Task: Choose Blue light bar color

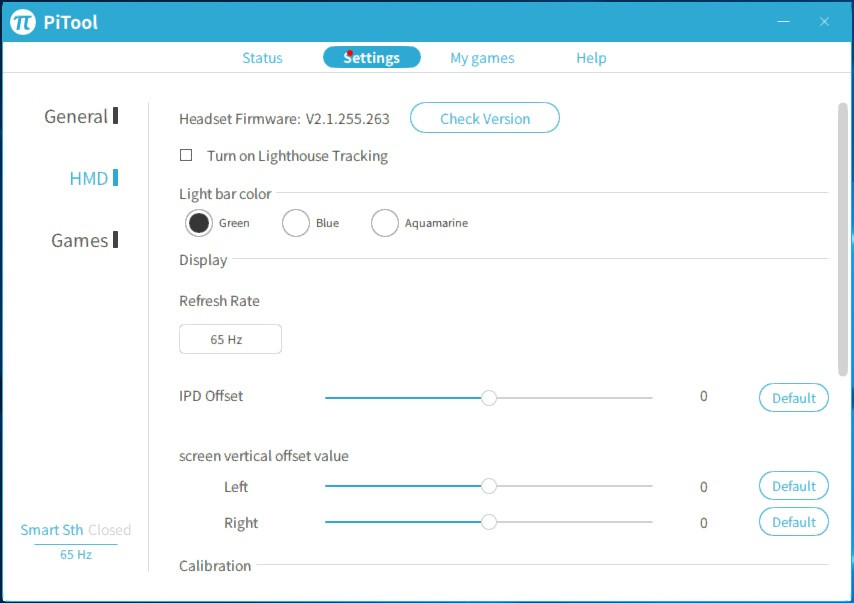Action: tap(296, 223)
